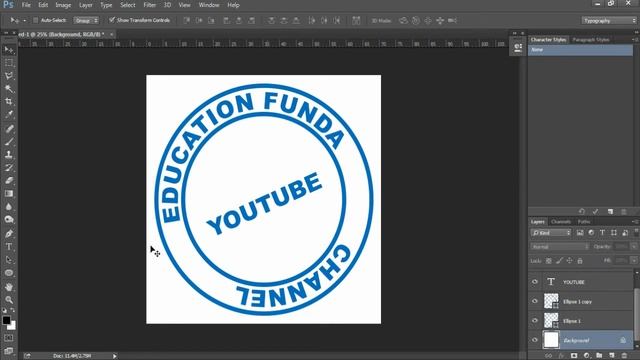Select the Horizontal Type tool
The width and height of the screenshot is (640, 360).
[x=9, y=247]
